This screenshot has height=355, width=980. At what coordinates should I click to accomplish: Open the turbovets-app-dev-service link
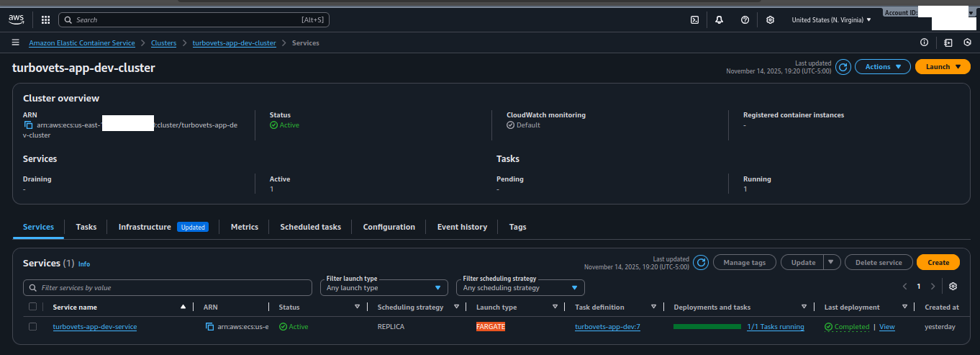pyautogui.click(x=95, y=327)
